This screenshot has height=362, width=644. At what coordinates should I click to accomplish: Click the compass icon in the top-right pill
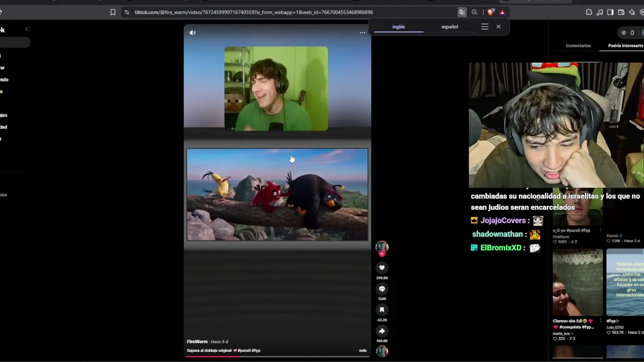click(x=624, y=33)
